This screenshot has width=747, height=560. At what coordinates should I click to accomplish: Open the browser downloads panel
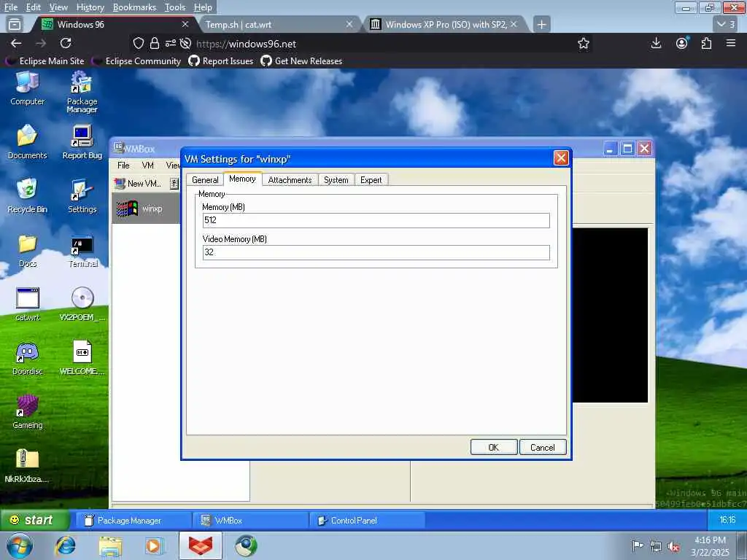(656, 43)
